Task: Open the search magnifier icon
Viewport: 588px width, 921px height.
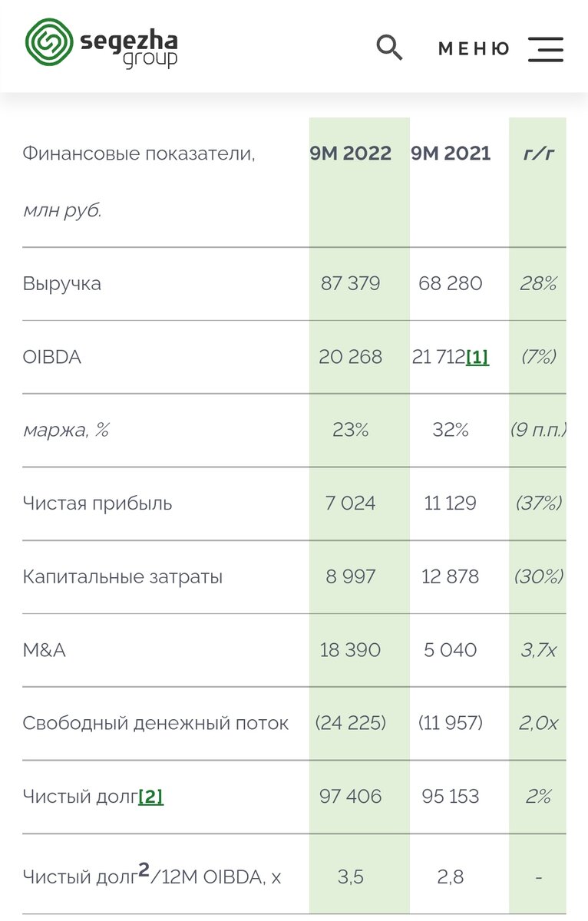Action: [389, 48]
